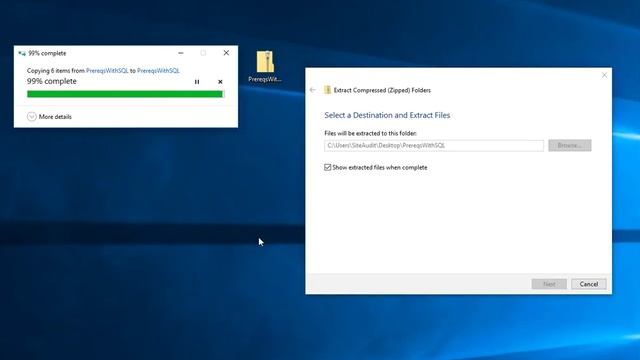The width and height of the screenshot is (640, 360).
Task: Click the copy icon in copy window title
Action: point(22,53)
